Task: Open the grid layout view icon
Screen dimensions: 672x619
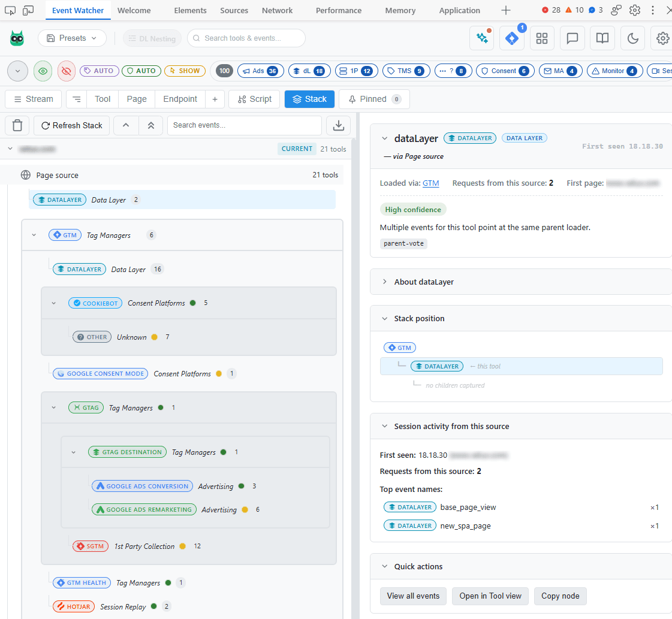Action: [x=542, y=38]
